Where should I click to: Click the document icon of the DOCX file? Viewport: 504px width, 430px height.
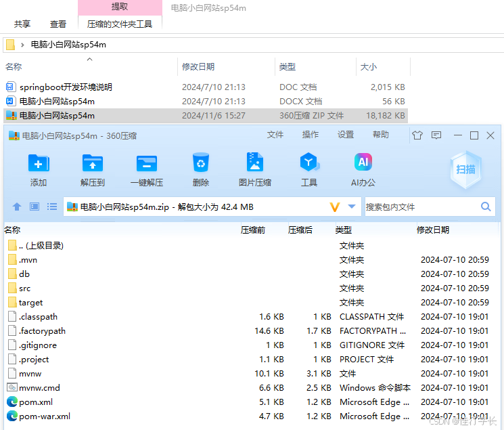point(10,101)
